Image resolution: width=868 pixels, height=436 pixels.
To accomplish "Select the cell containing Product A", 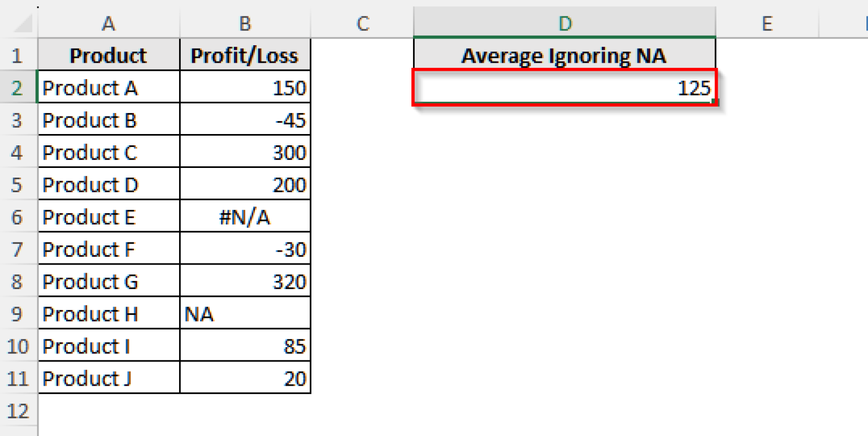I will tap(108, 88).
